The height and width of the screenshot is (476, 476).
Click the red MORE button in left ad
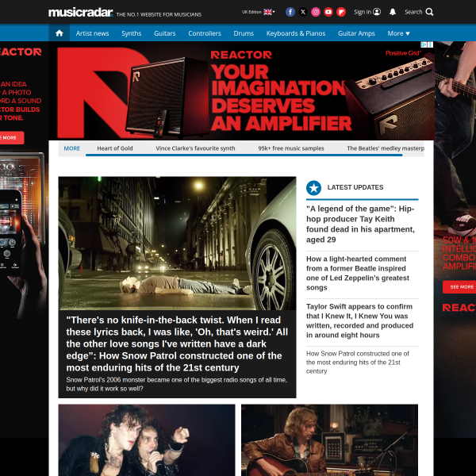click(12, 138)
